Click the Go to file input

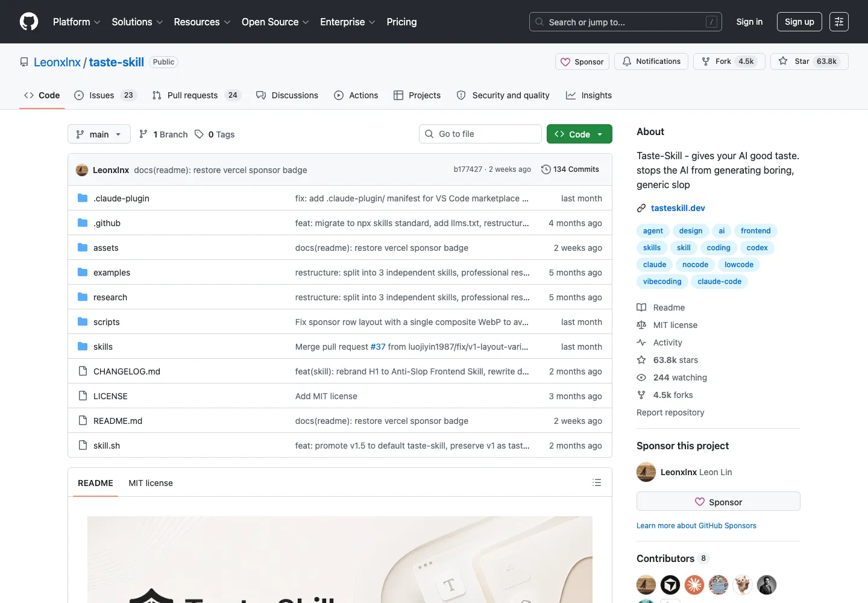point(480,134)
